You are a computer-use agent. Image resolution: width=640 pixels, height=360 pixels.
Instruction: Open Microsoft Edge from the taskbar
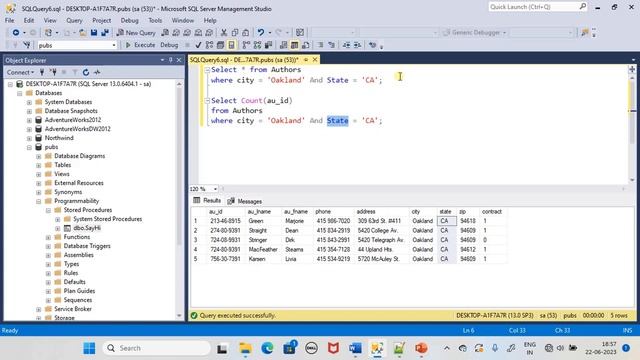tap(267, 348)
